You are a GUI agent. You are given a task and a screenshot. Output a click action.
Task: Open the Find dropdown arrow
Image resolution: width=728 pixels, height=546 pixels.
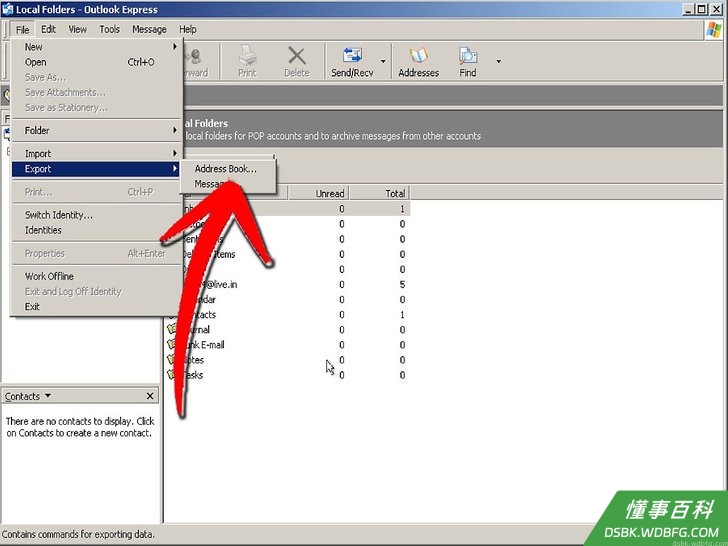coord(498,61)
